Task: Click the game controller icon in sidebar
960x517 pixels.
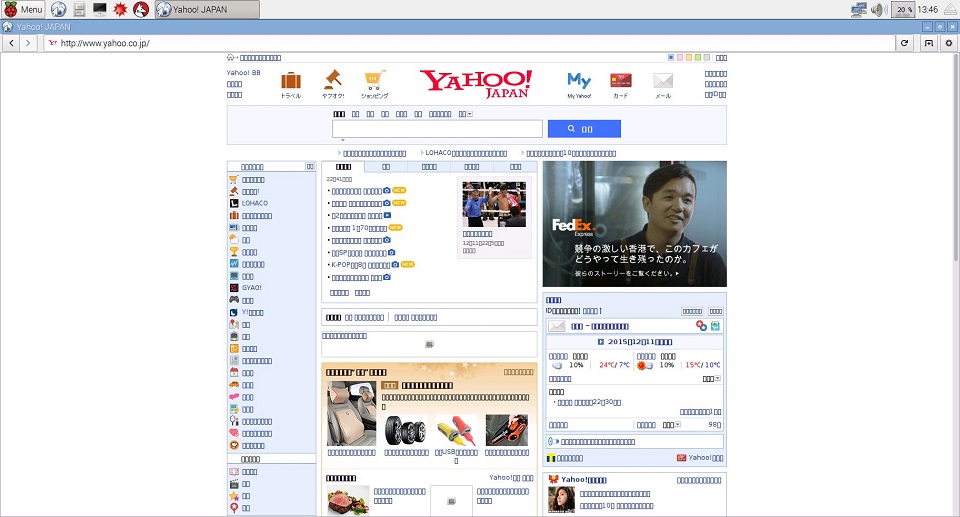Action: point(234,300)
